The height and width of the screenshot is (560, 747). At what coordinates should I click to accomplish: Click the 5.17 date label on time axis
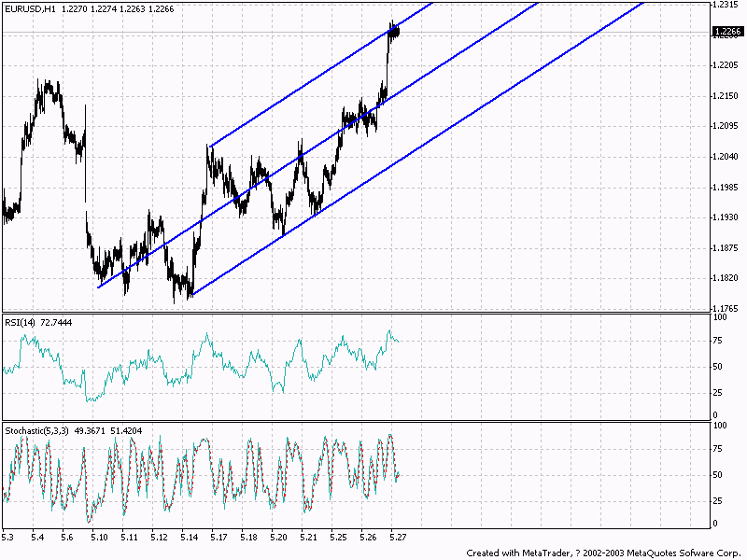pos(218,538)
